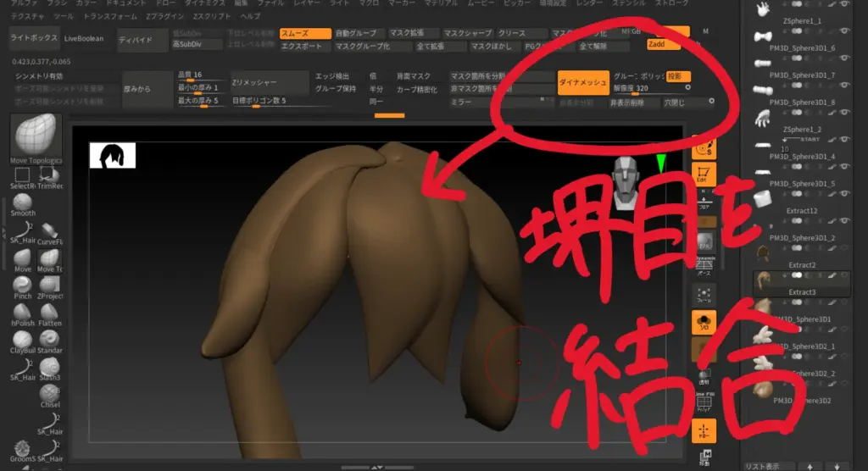The width and height of the screenshot is (868, 471).
Task: Click the ディバイド button
Action: coord(142,40)
